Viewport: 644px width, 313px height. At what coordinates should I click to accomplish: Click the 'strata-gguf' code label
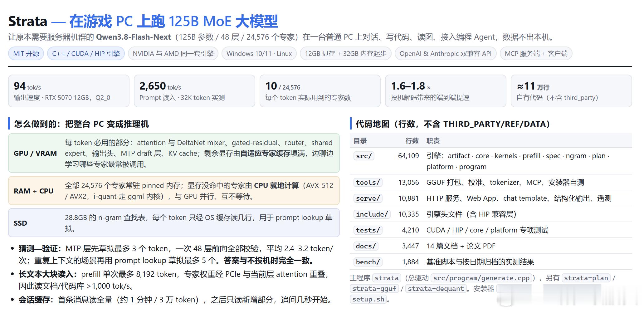[x=374, y=288]
